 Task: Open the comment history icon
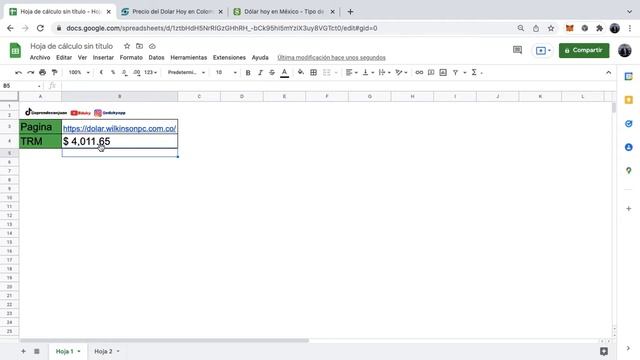point(518,50)
